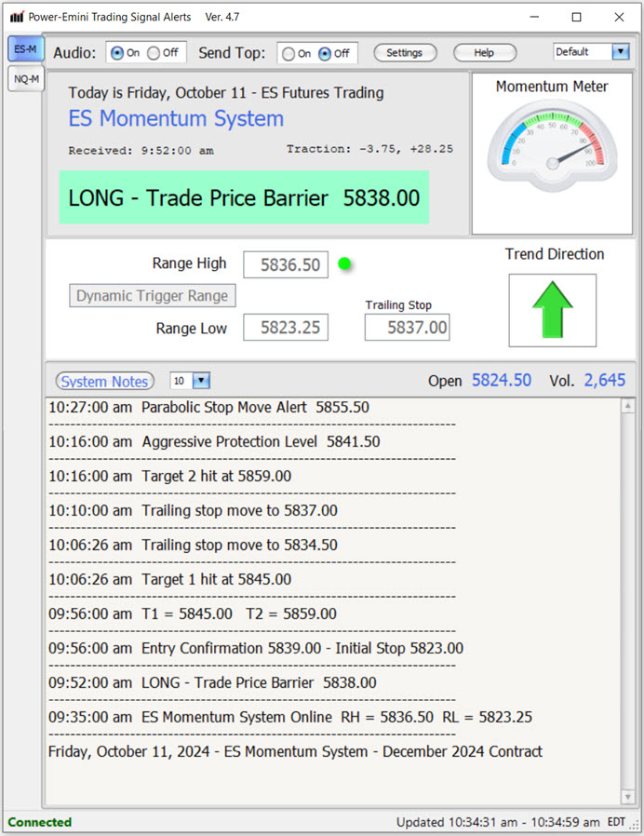Image resolution: width=644 pixels, height=836 pixels.
Task: Turn Audio on
Action: 116,53
